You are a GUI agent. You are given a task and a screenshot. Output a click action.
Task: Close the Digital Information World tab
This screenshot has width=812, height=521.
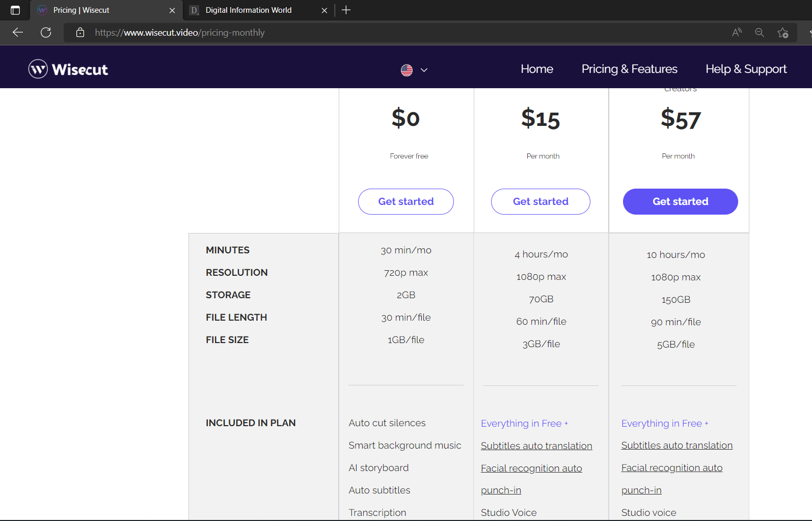pyautogui.click(x=324, y=10)
